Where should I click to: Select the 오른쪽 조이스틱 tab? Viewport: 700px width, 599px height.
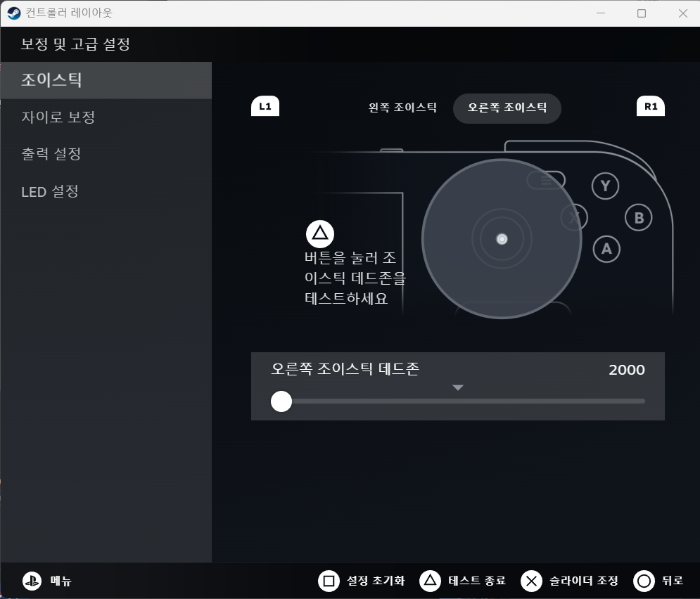tap(507, 108)
